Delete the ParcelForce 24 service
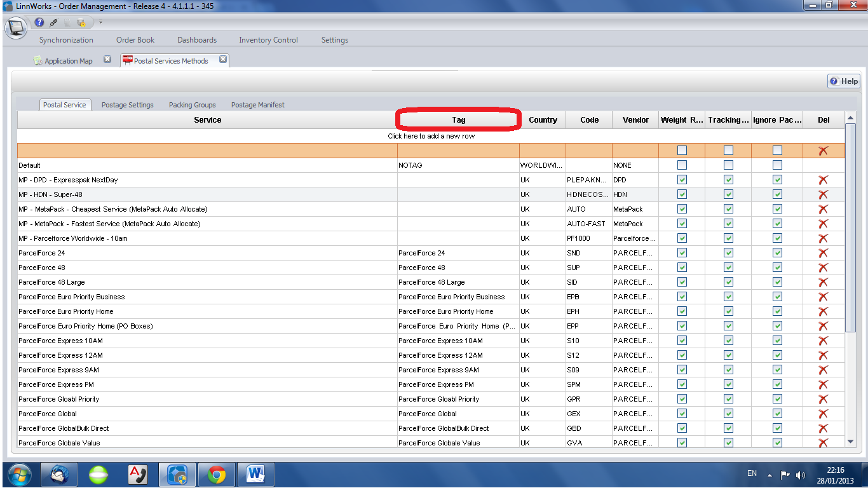868x488 pixels. (824, 253)
